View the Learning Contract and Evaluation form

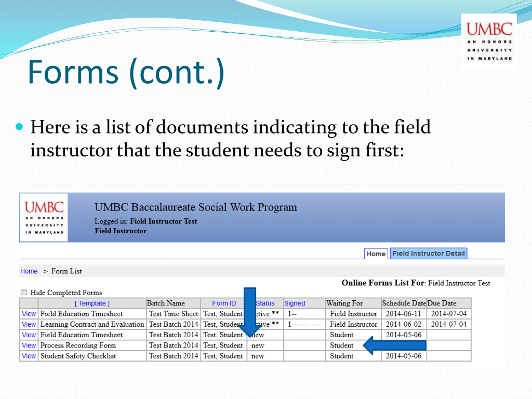tap(29, 324)
